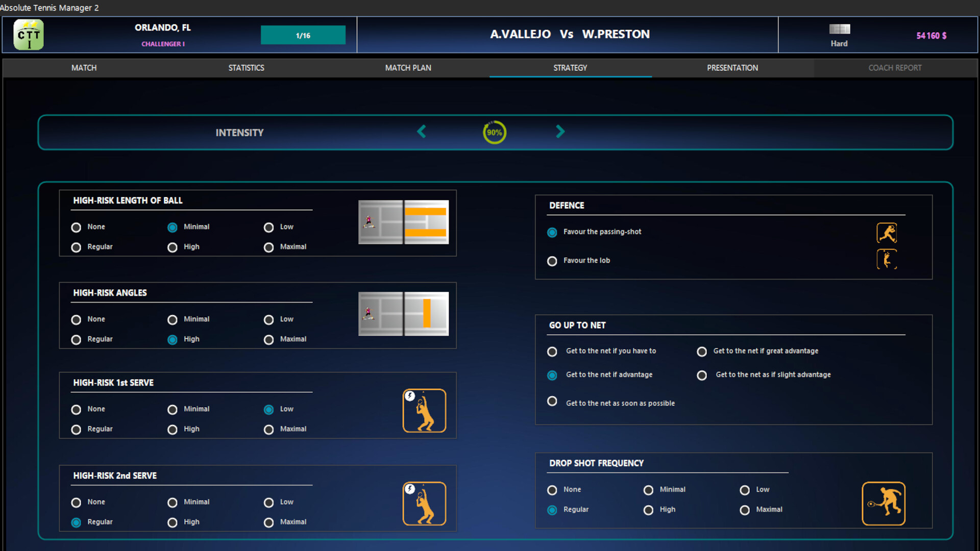The height and width of the screenshot is (551, 980).
Task: Click the 1/16 round indicator
Action: [x=303, y=35]
